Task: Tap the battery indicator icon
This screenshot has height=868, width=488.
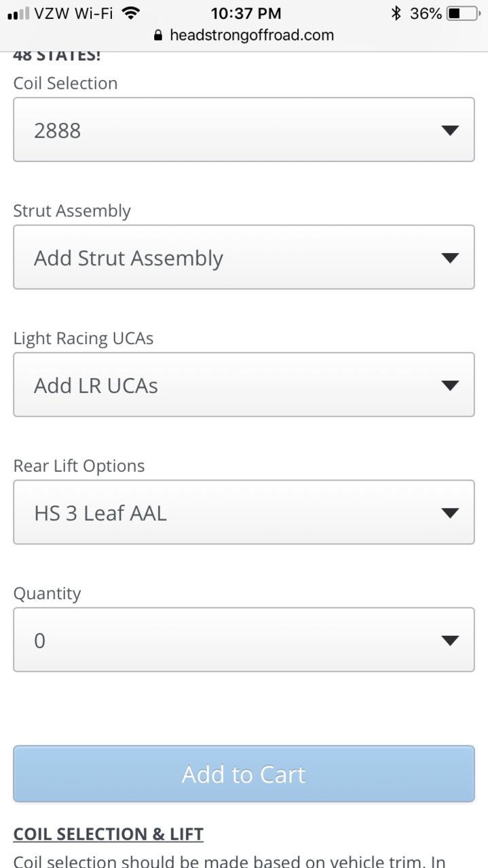Action: [x=464, y=13]
